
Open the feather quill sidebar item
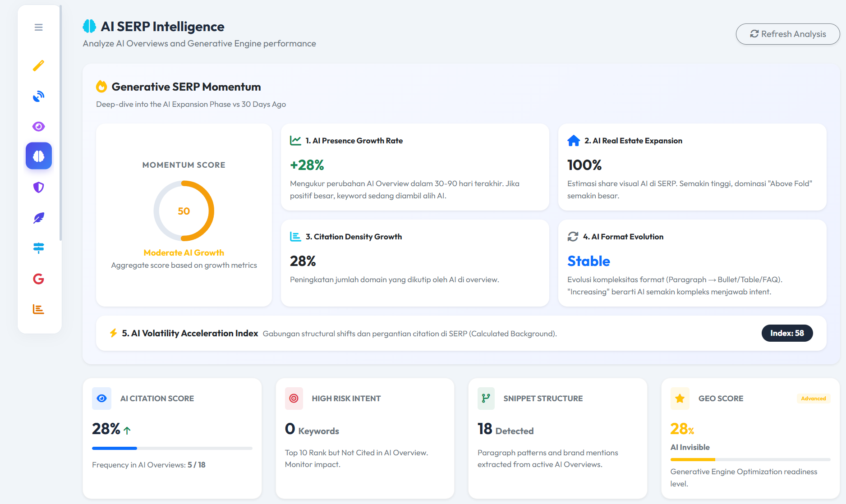coord(39,218)
